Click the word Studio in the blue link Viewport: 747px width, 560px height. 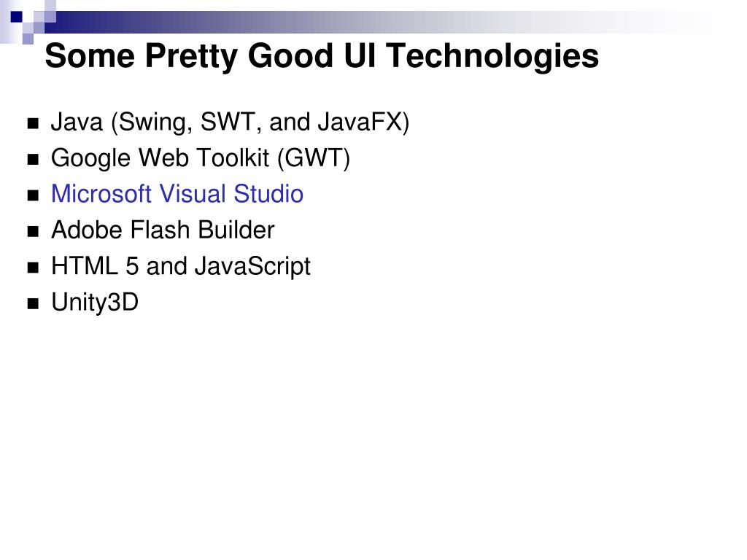coord(268,194)
